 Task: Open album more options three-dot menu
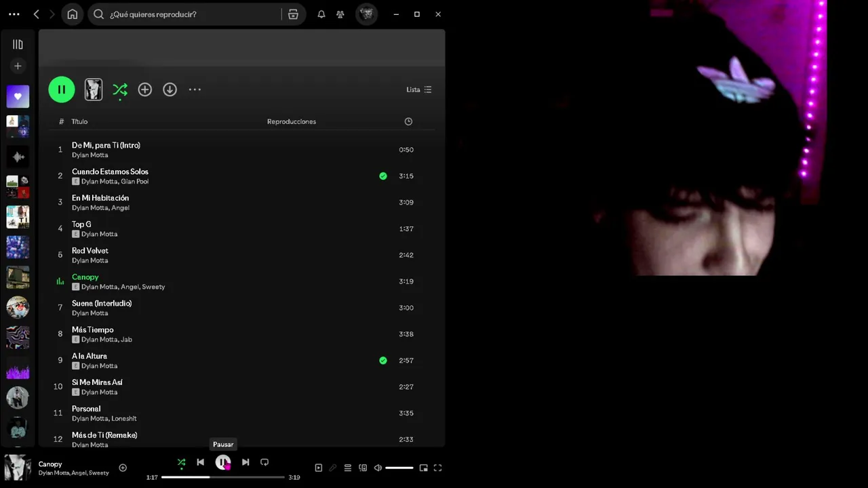pos(195,89)
